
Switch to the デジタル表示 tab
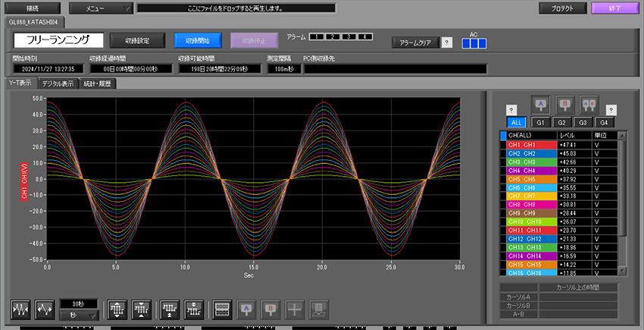tap(58, 83)
